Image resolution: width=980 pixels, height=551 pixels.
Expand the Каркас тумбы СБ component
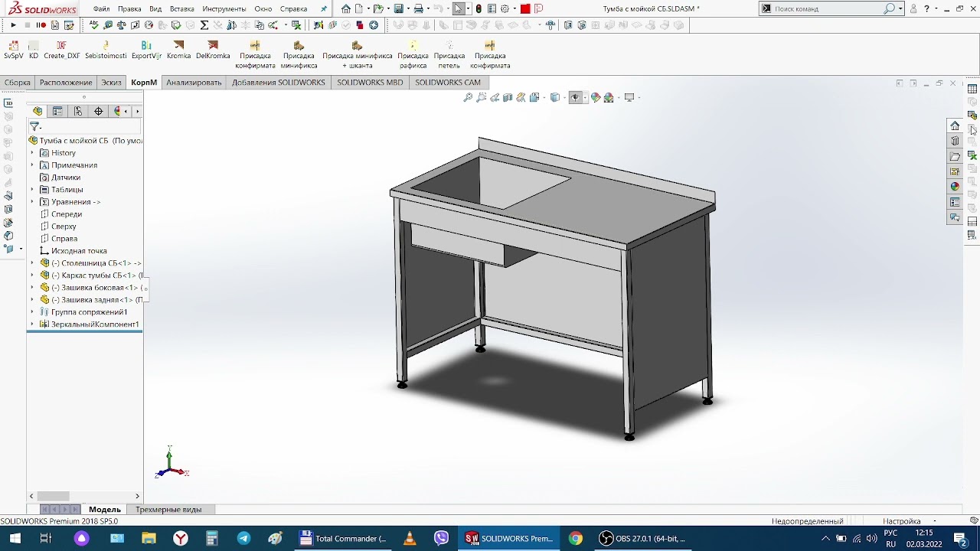pos(32,275)
